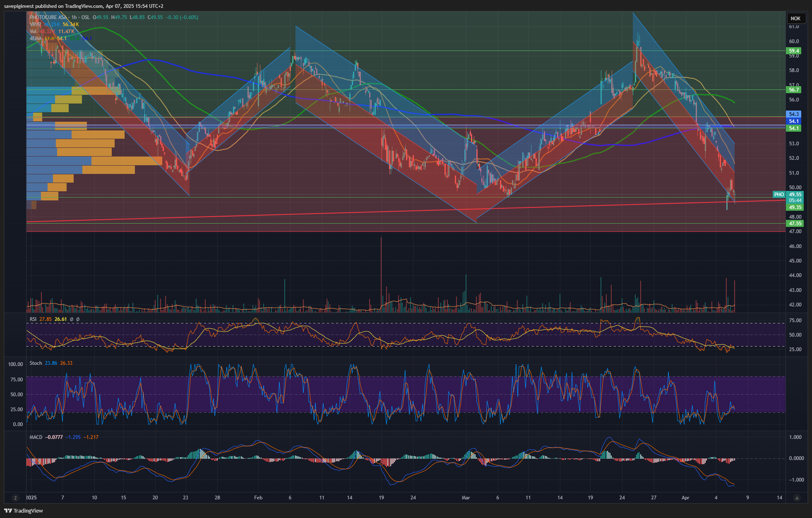Viewport: 812px width, 518px height.
Task: Click the MACD value -0.0777
Action: (54, 437)
